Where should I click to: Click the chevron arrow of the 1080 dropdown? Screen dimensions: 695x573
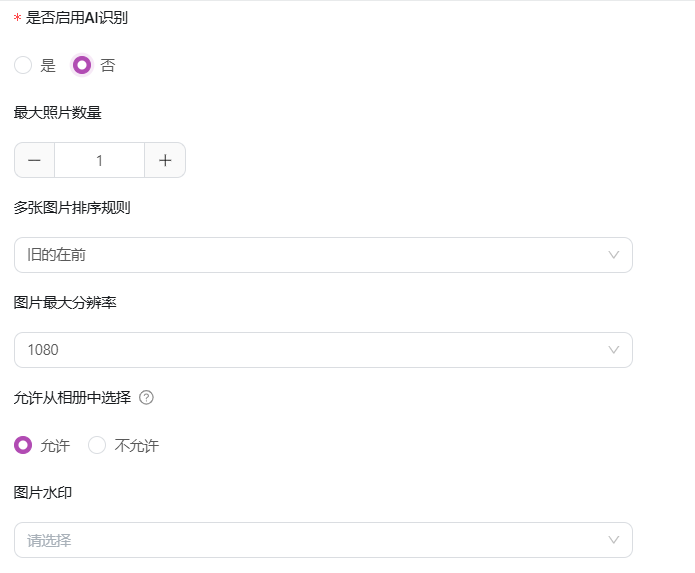point(613,350)
